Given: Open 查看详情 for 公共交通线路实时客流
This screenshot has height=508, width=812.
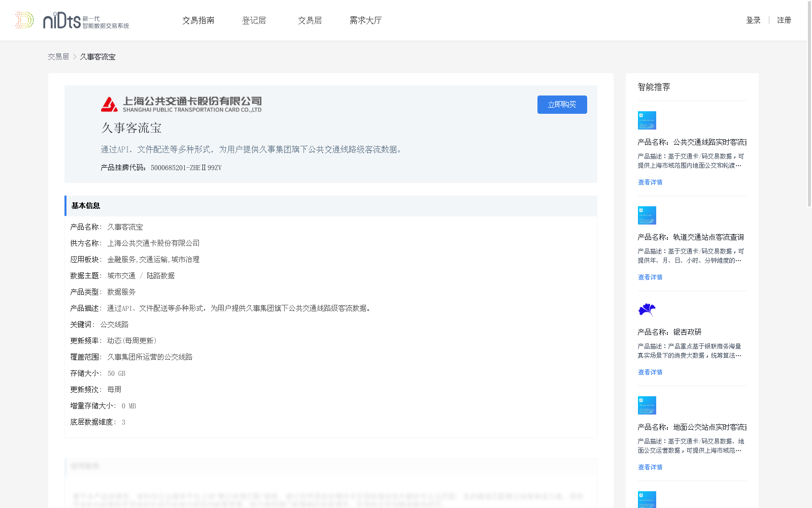Looking at the screenshot, I should tap(650, 182).
